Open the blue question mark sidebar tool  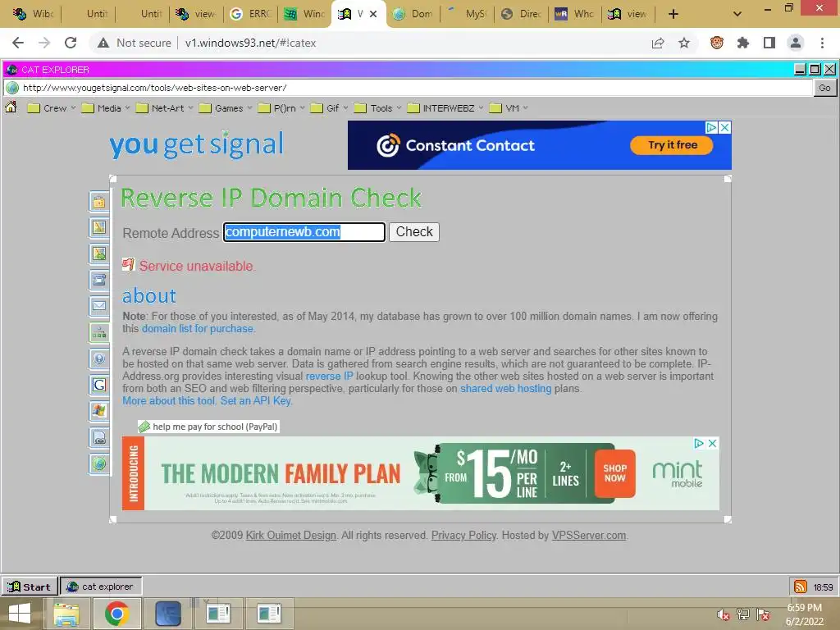99,359
